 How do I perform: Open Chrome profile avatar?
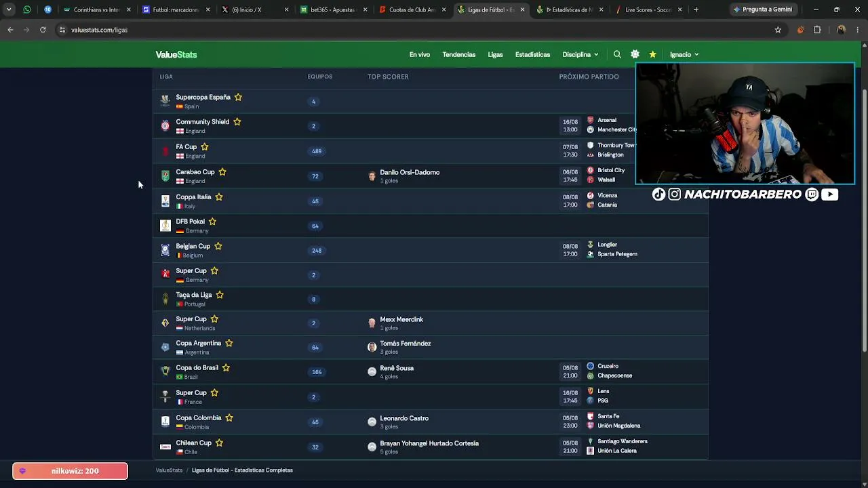(x=841, y=30)
